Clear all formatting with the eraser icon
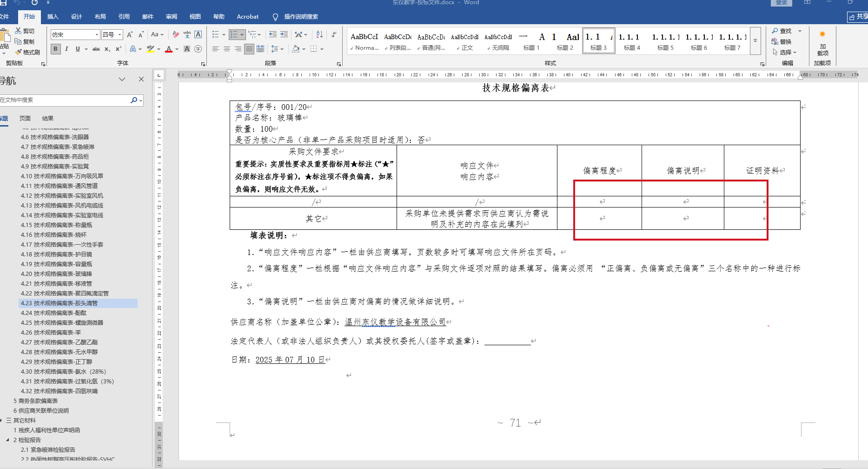 point(176,34)
